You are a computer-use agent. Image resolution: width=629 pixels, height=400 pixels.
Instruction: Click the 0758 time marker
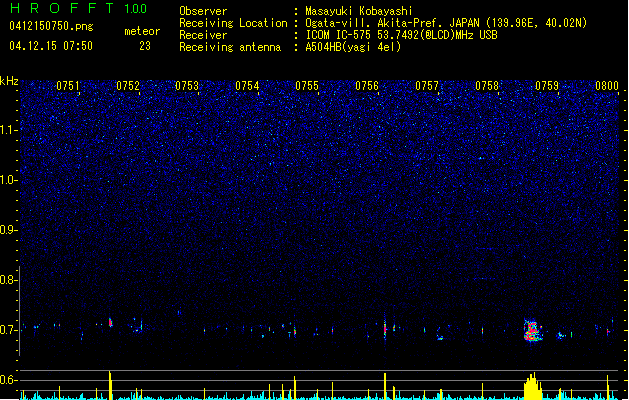[x=487, y=86]
